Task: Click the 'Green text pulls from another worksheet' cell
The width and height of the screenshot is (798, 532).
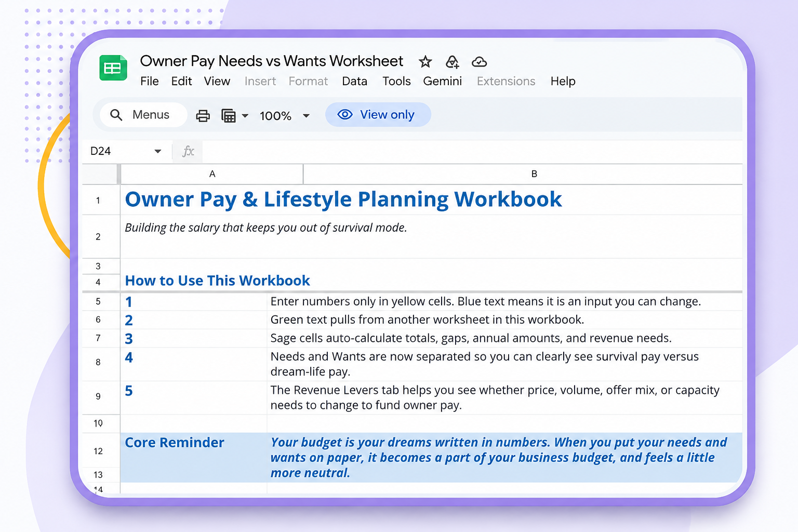Action: pyautogui.click(x=504, y=320)
